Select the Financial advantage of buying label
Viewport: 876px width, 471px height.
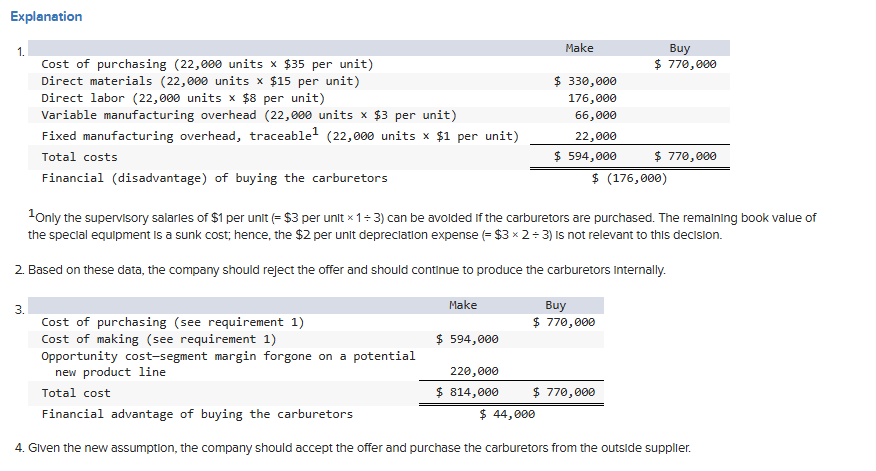(196, 414)
